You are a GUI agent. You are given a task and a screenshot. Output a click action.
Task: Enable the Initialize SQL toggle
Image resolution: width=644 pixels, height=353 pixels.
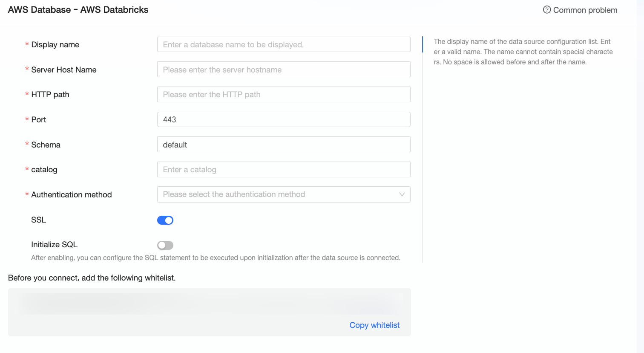tap(165, 245)
